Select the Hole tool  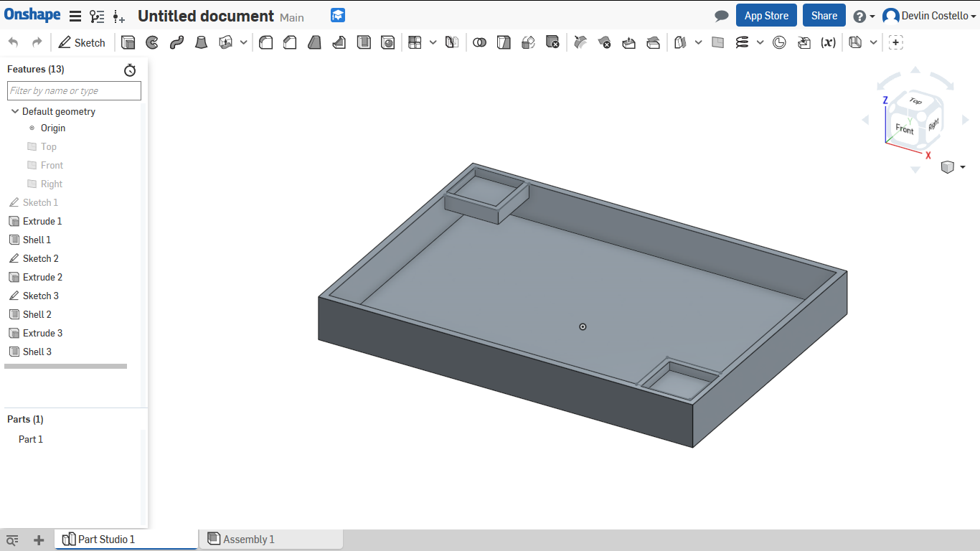(x=388, y=43)
